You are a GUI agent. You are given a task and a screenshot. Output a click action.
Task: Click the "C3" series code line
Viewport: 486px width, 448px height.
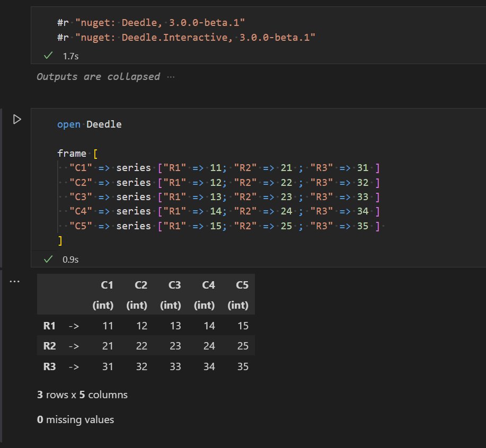point(224,197)
